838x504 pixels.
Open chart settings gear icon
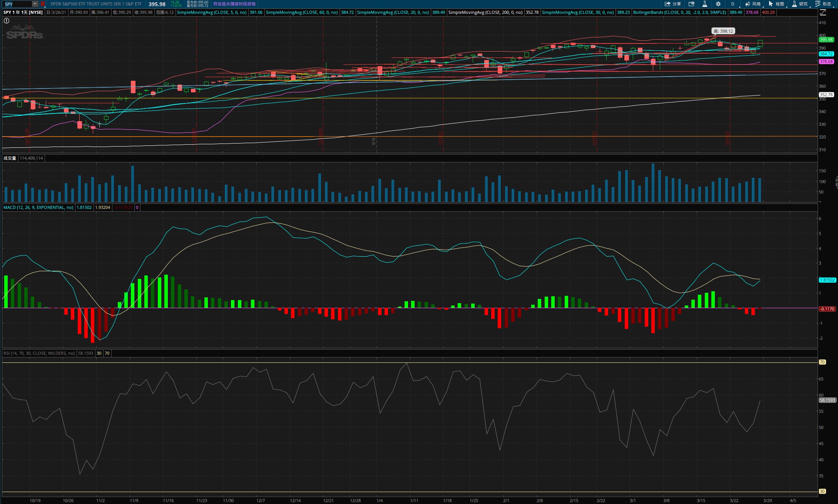point(718,4)
